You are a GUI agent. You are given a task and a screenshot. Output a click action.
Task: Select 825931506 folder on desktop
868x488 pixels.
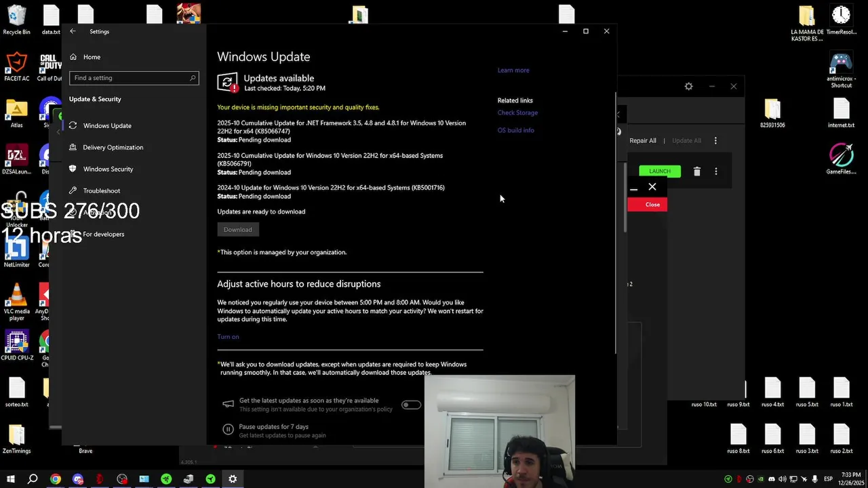coord(772,113)
